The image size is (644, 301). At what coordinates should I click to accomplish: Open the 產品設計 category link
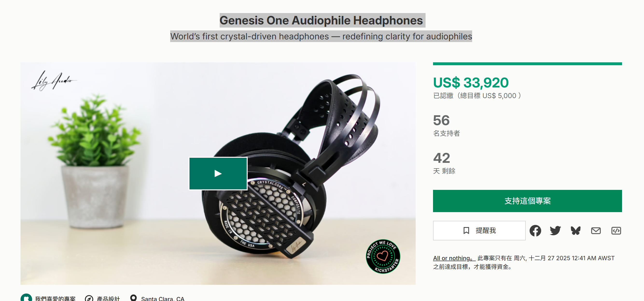tap(108, 298)
